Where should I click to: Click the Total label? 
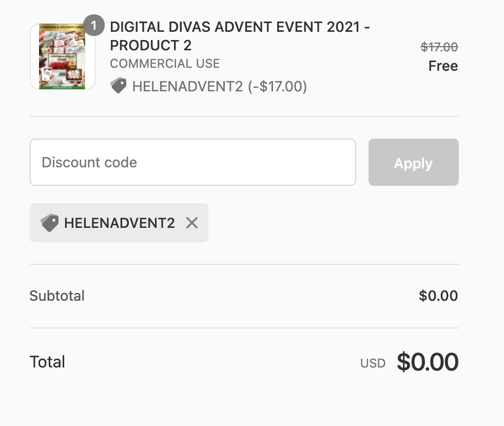point(47,362)
